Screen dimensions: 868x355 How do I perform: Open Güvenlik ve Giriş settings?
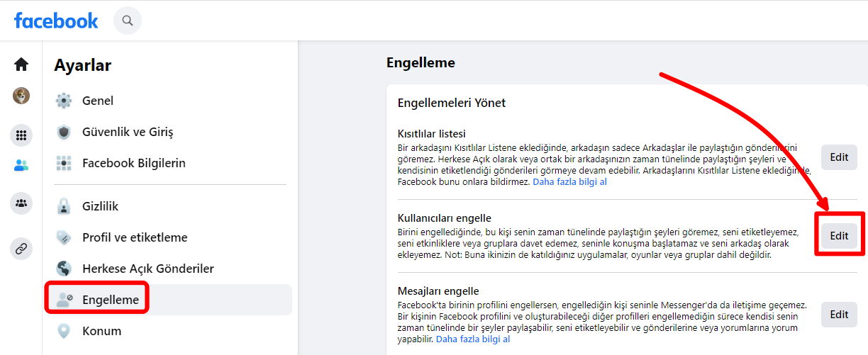pyautogui.click(x=170, y=132)
